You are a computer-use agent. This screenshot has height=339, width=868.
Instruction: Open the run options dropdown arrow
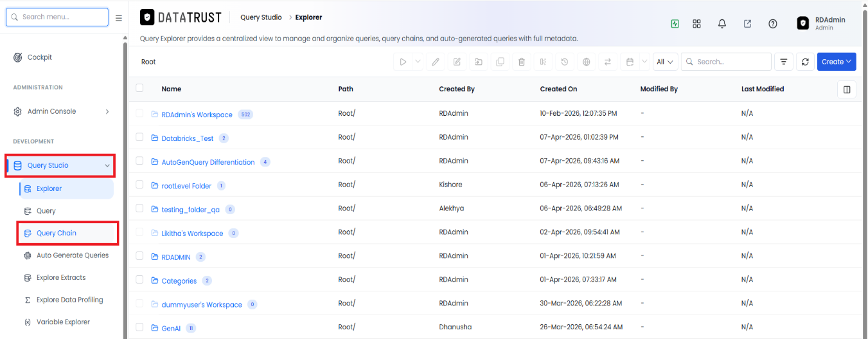point(417,62)
